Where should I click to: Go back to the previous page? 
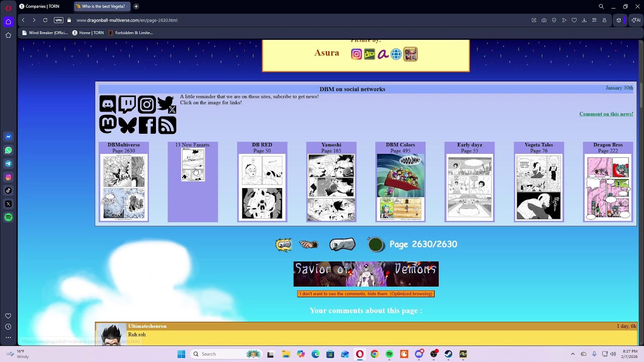coord(23,20)
